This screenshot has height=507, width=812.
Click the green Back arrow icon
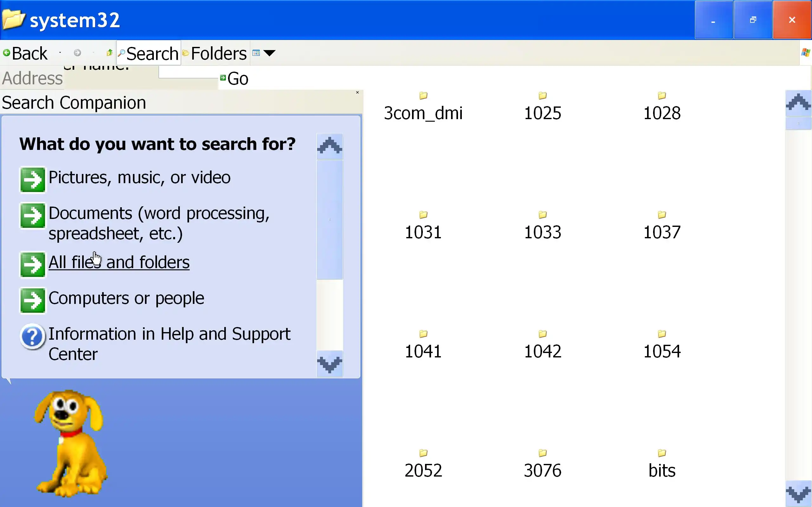click(6, 53)
